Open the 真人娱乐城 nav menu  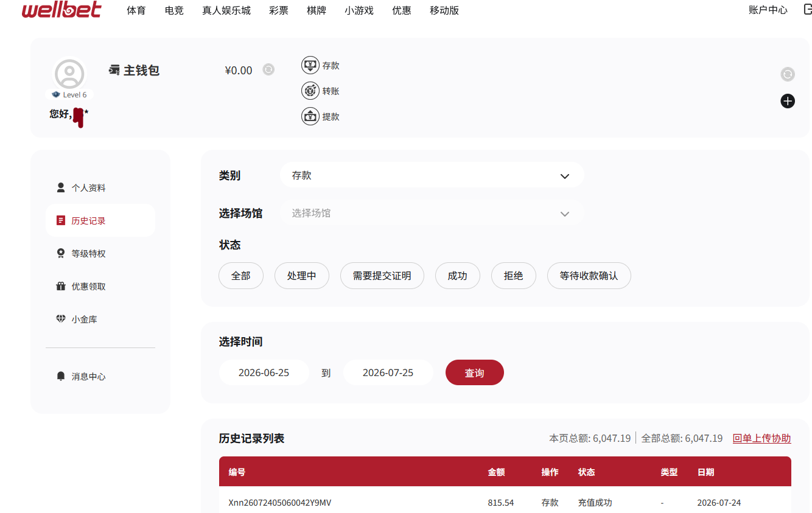point(226,10)
